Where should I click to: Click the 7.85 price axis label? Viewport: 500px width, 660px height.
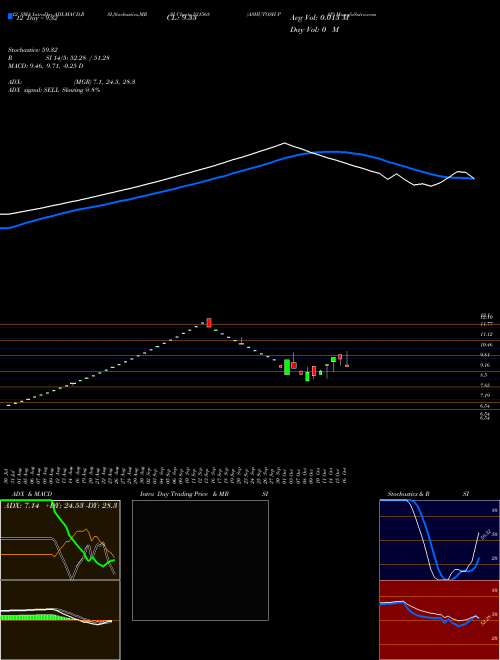pos(485,386)
